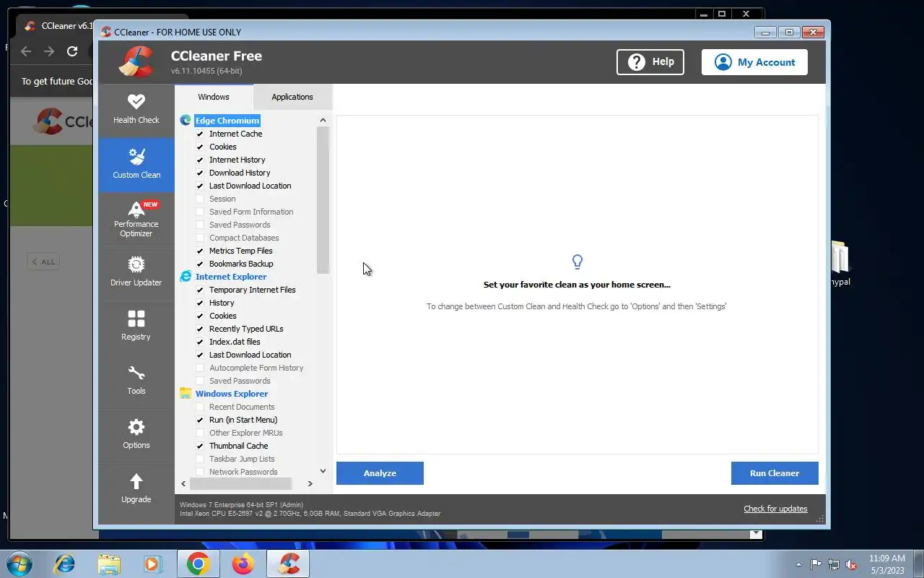Enable Saved Form Information checkbox
Viewport: 924px width, 578px height.
[200, 212]
